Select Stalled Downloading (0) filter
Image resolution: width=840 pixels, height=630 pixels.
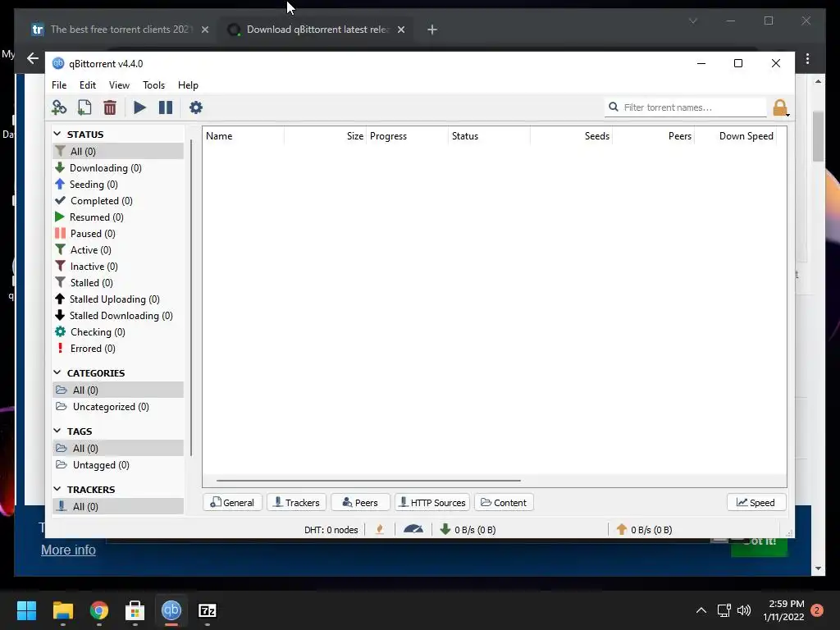click(x=118, y=316)
